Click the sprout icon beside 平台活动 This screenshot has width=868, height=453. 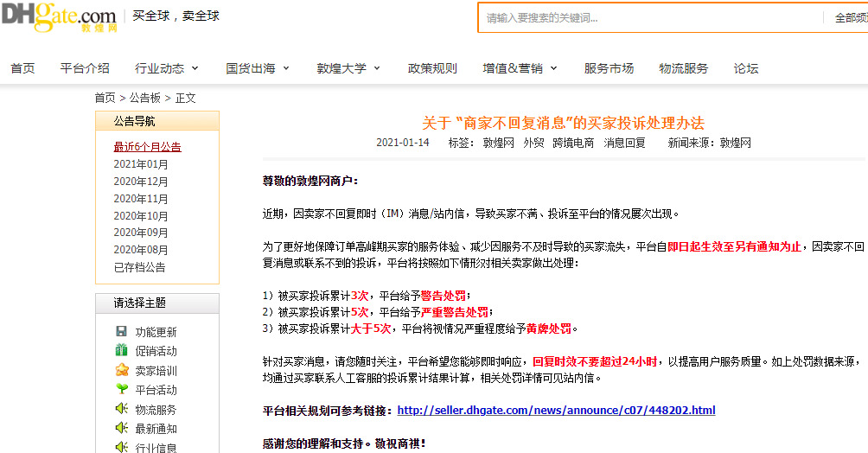coord(122,389)
